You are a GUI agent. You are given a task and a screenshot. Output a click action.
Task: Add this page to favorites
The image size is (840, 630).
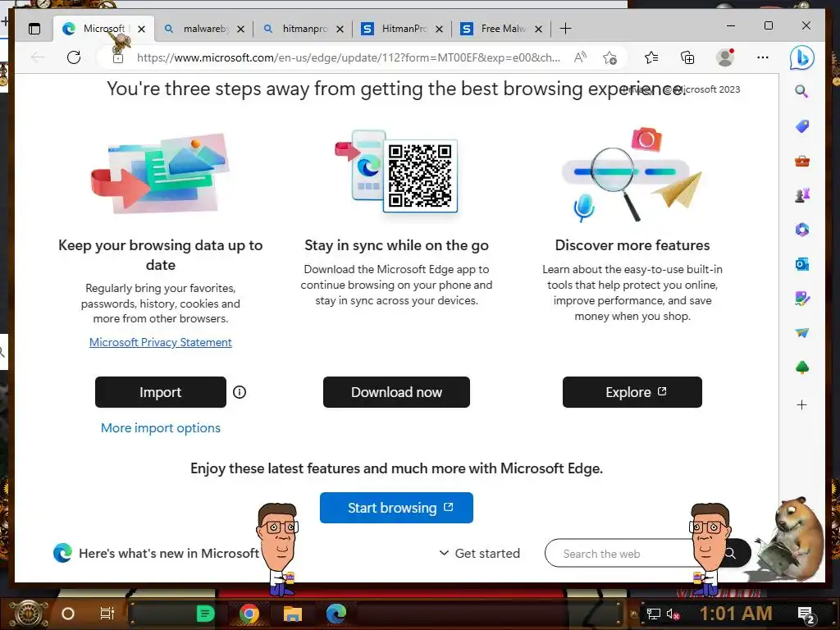pos(609,57)
